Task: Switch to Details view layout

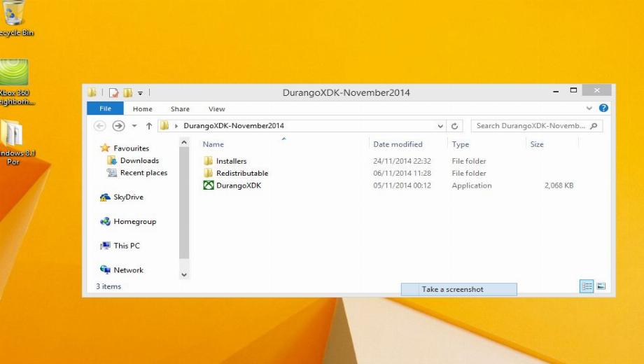Action: pyautogui.click(x=587, y=286)
